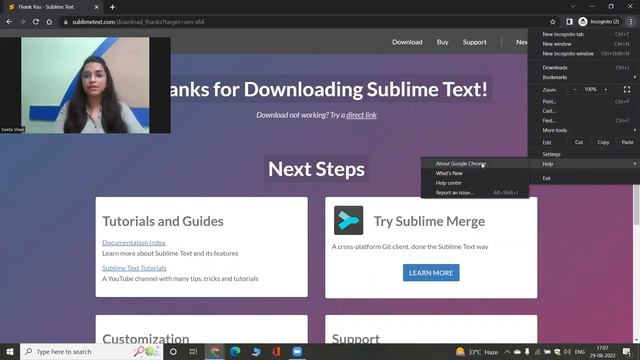This screenshot has width=640, height=360.
Task: Expand the Bookmarks submenu
Action: click(x=584, y=77)
